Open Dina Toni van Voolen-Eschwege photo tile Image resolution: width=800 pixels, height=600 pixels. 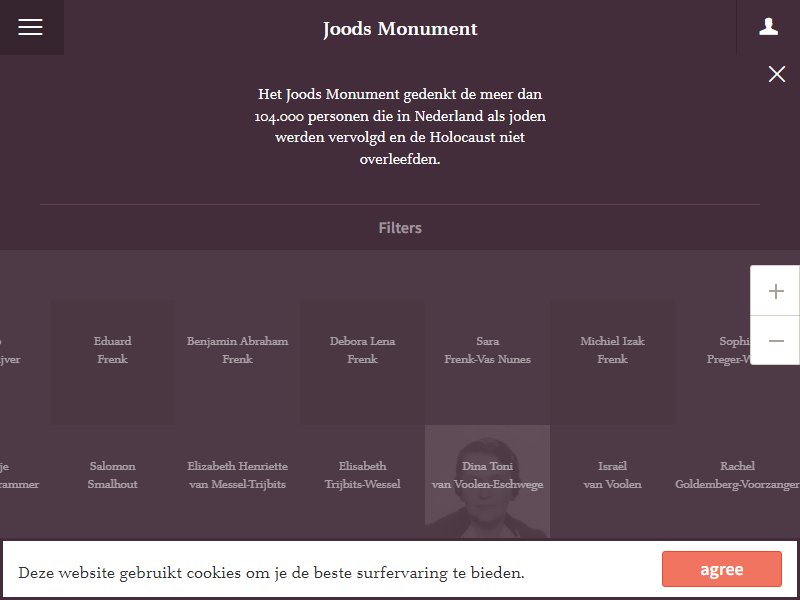[x=487, y=482]
